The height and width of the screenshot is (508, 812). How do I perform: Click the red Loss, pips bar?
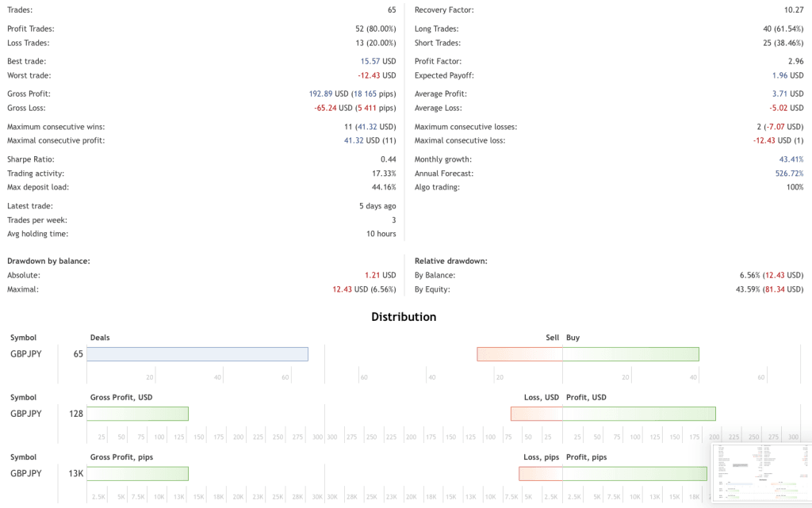pyautogui.click(x=541, y=473)
